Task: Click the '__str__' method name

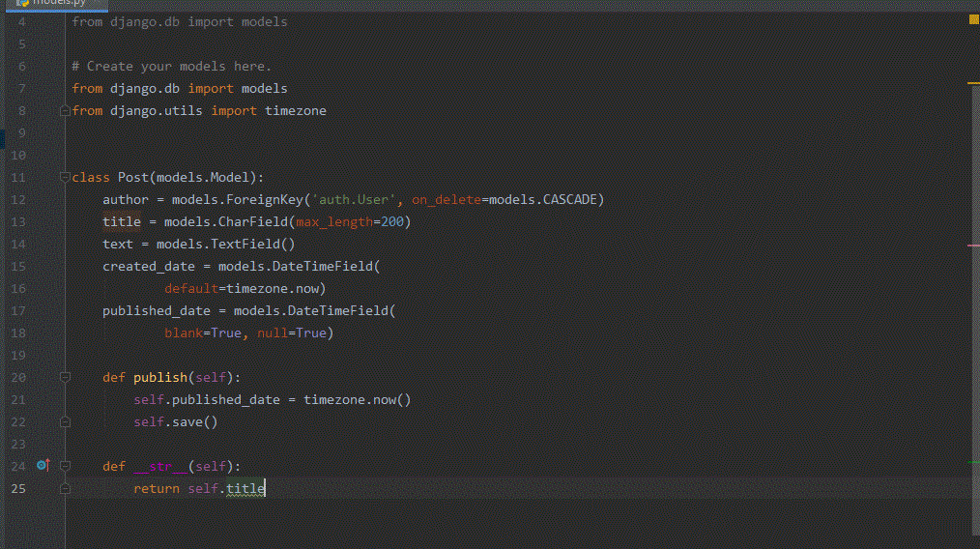Action: coord(160,467)
